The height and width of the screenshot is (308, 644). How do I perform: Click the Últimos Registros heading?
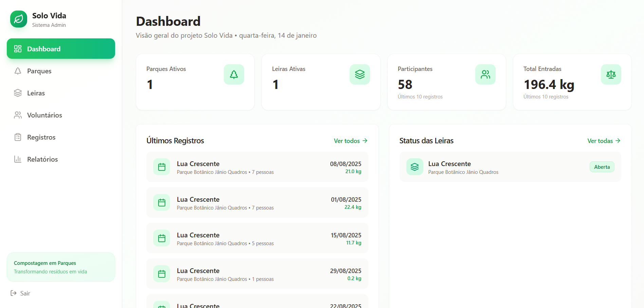click(175, 141)
